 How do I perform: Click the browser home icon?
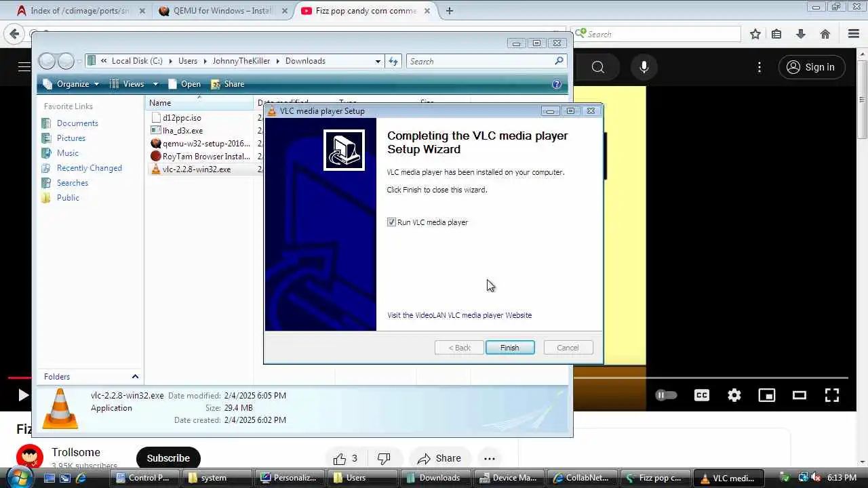coord(825,34)
